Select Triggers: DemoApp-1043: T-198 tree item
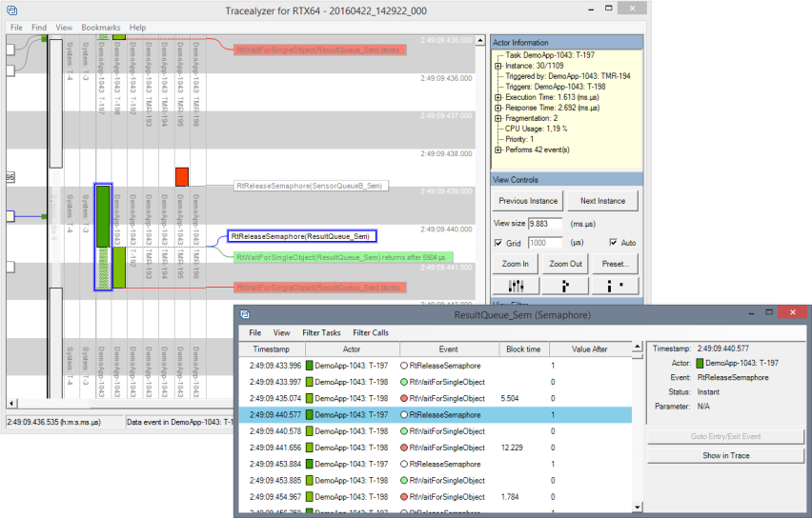The height and width of the screenshot is (518, 812). pos(555,87)
